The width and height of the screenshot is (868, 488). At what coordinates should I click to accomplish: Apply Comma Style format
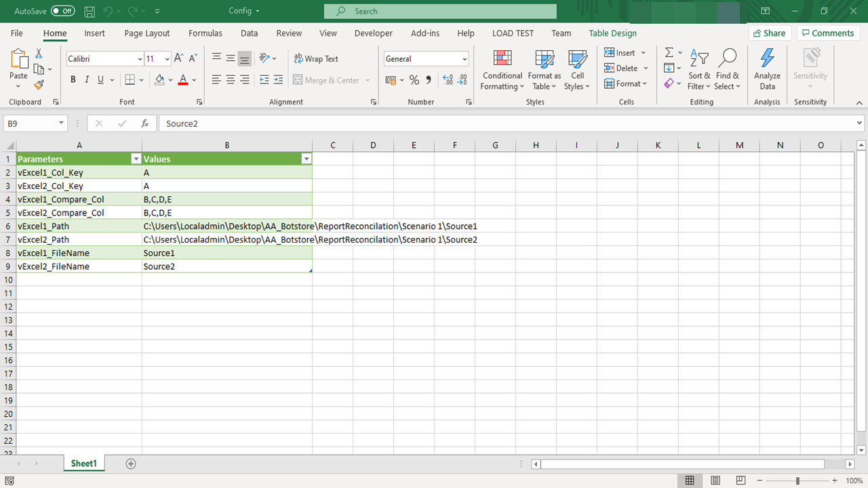click(x=429, y=80)
